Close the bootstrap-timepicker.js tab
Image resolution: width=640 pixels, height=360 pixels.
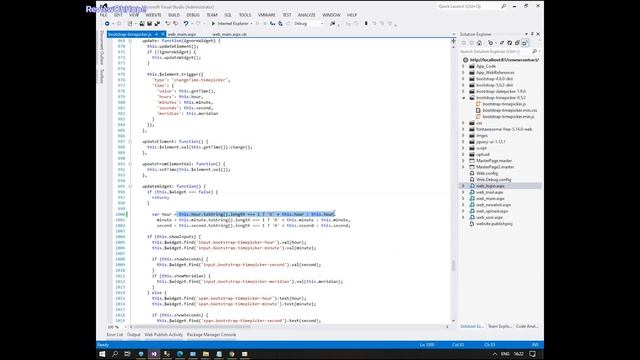pos(163,34)
